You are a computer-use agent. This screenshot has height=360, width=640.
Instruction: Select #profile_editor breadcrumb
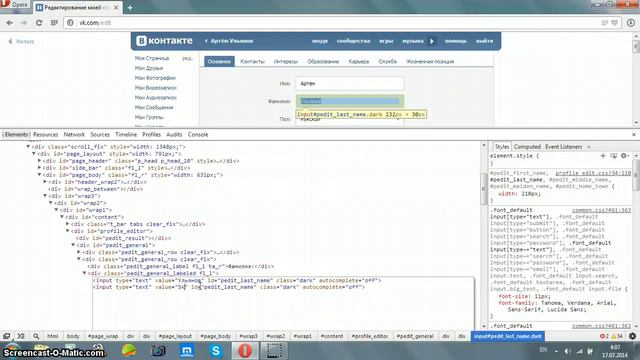[370, 336]
